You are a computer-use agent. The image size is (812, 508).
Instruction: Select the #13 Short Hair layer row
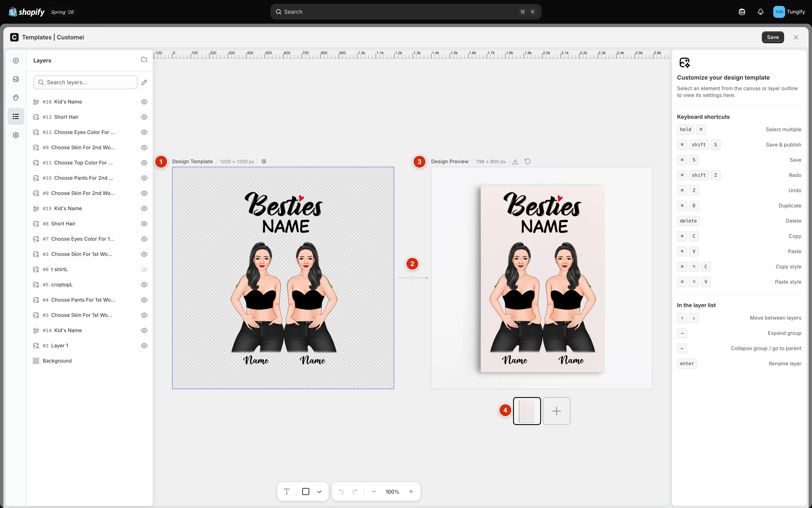coord(90,117)
